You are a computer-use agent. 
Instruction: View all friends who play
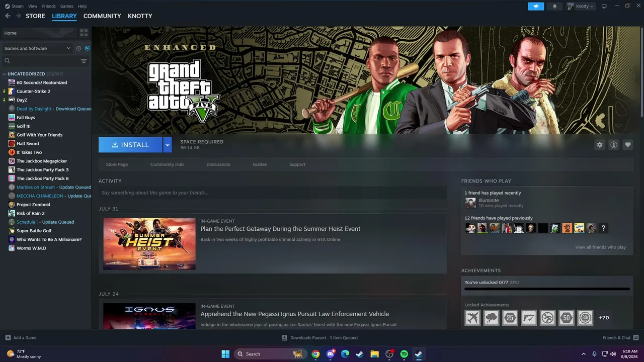pyautogui.click(x=601, y=247)
